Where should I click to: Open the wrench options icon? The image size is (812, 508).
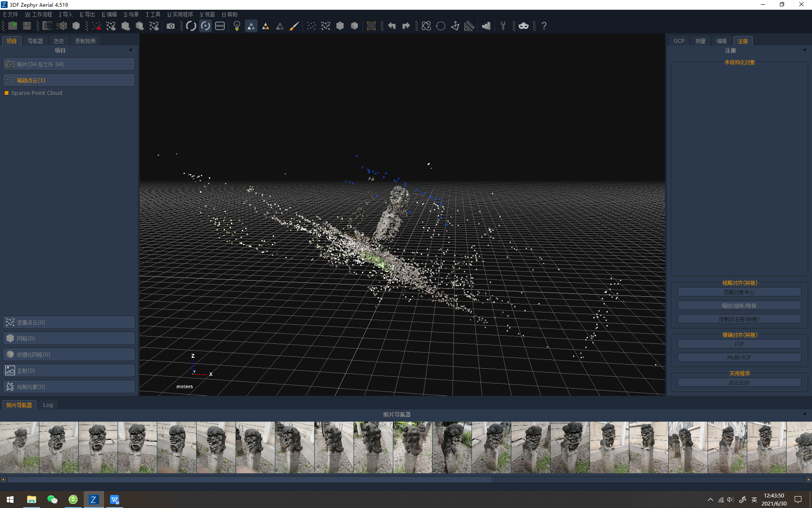tap(503, 26)
